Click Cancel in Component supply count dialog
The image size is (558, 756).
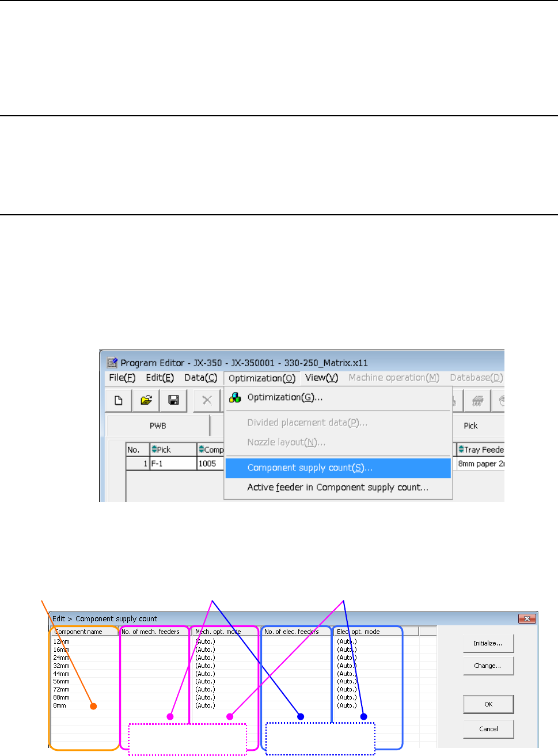pos(488,729)
